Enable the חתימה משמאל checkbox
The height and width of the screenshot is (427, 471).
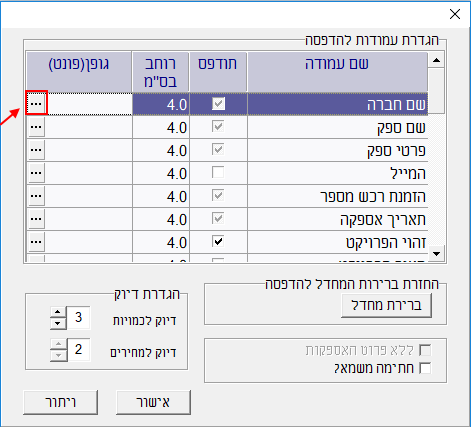point(425,368)
